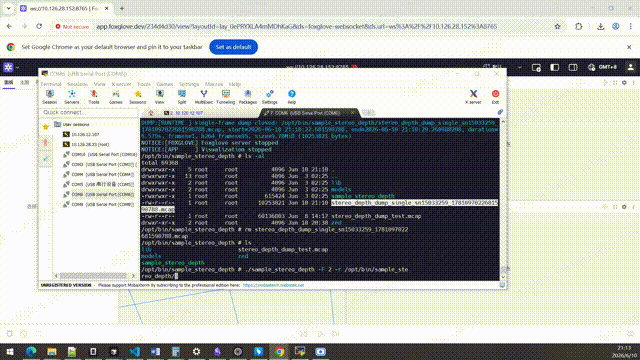The image size is (640, 360).
Task: Click the Chrome taskbar icon
Action: [279, 351]
